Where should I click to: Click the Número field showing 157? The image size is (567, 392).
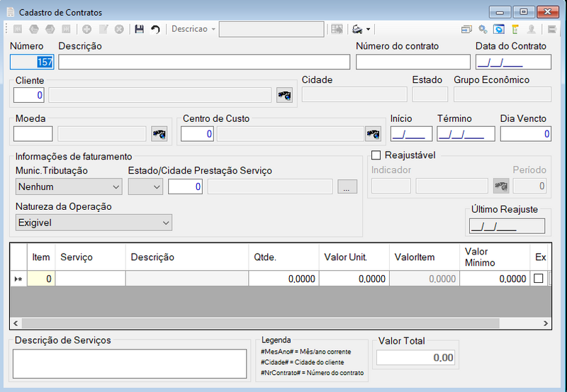click(x=32, y=62)
